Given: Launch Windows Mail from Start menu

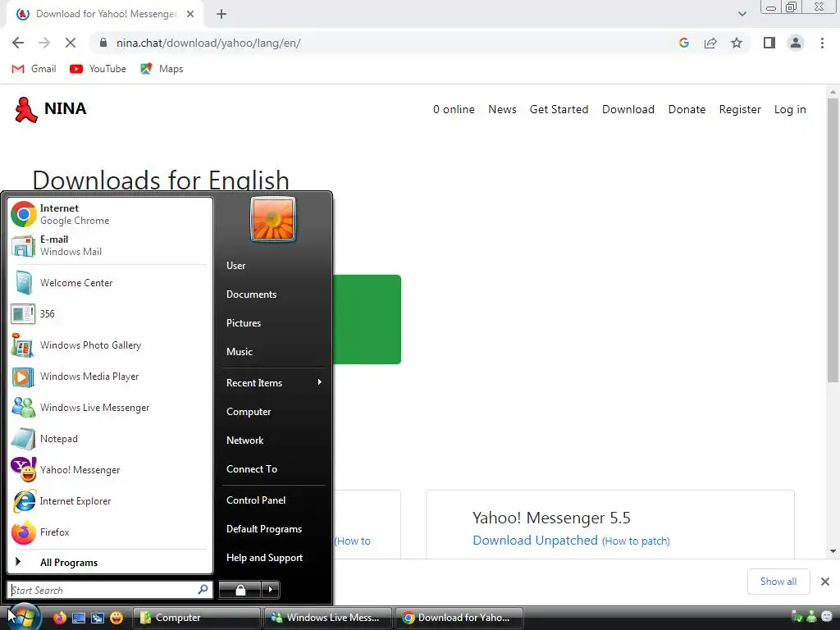Looking at the screenshot, I should (x=110, y=245).
